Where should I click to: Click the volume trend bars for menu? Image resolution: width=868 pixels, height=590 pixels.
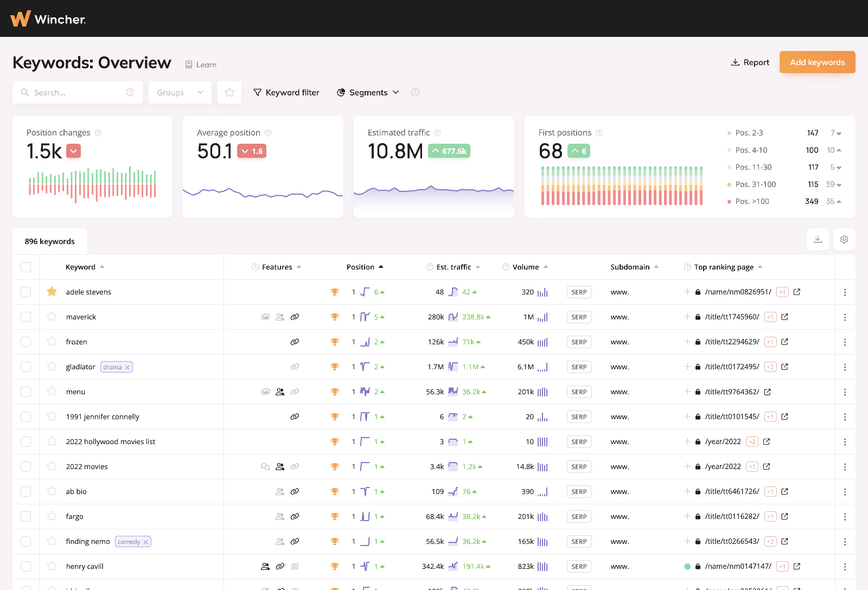pos(542,392)
